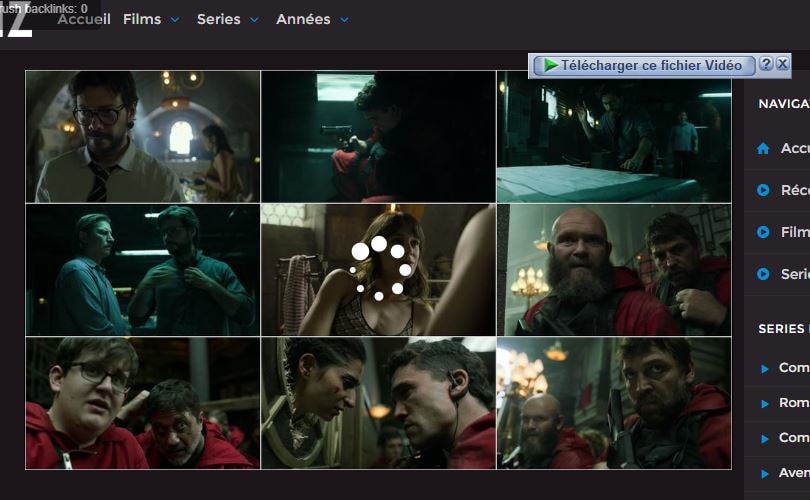Expand the Années dropdown chevron

click(344, 20)
